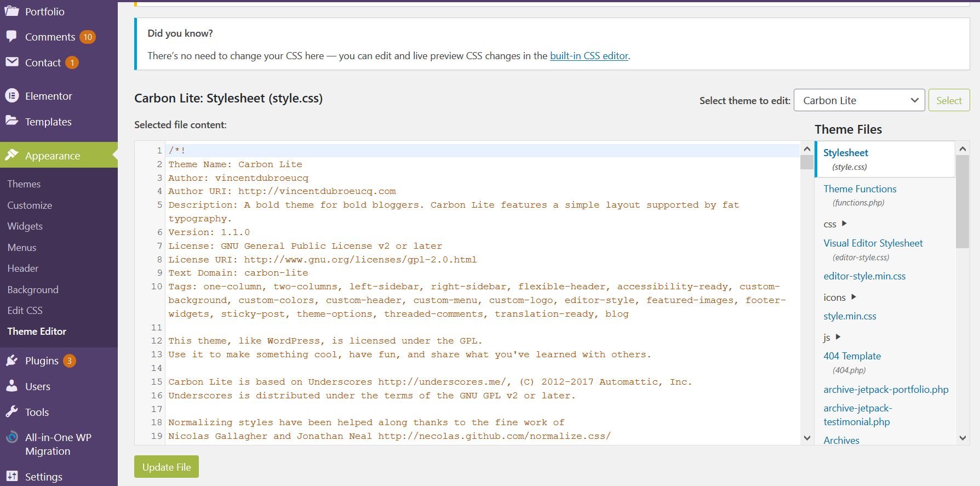The height and width of the screenshot is (486, 980).
Task: Open Theme Functions file
Action: point(859,189)
